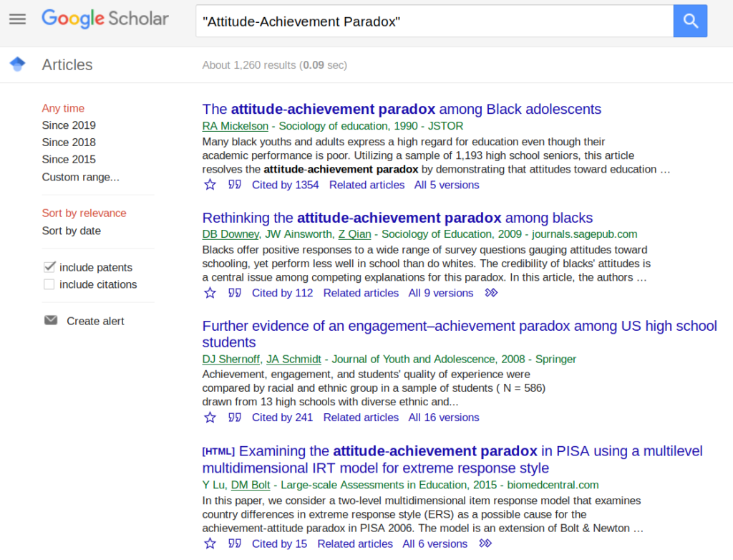The image size is (733, 560).
Task: Expand more options arrows for Downey article
Action: (x=491, y=293)
